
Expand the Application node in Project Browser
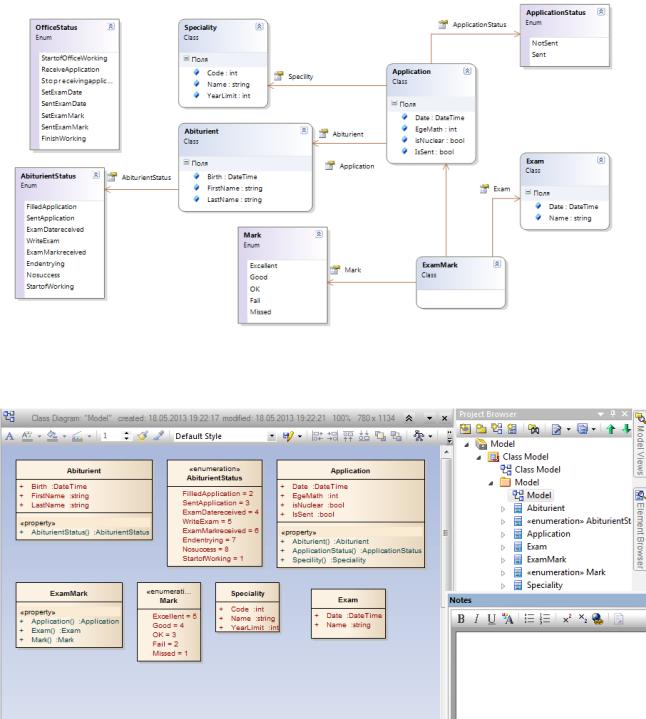502,535
